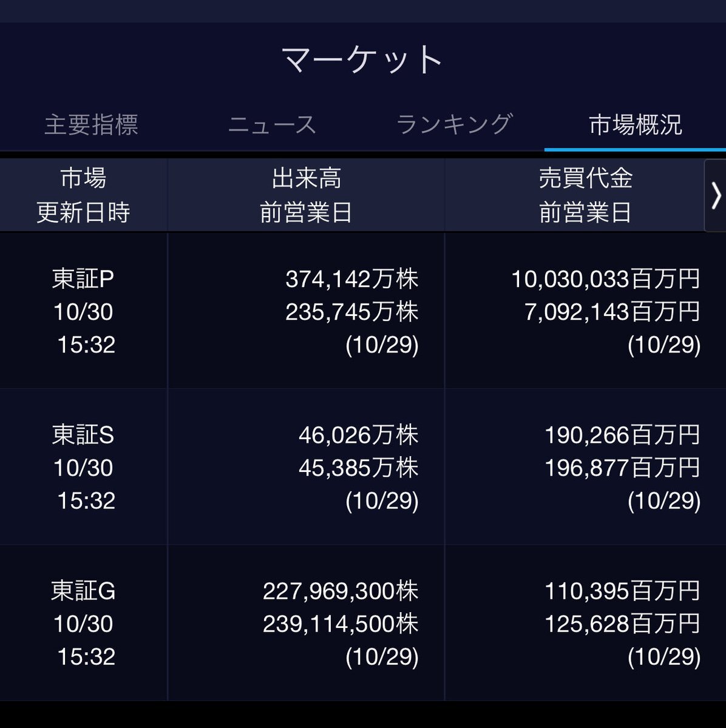
Task: Tap 東証P volume 374,142万株
Action: coord(351,279)
